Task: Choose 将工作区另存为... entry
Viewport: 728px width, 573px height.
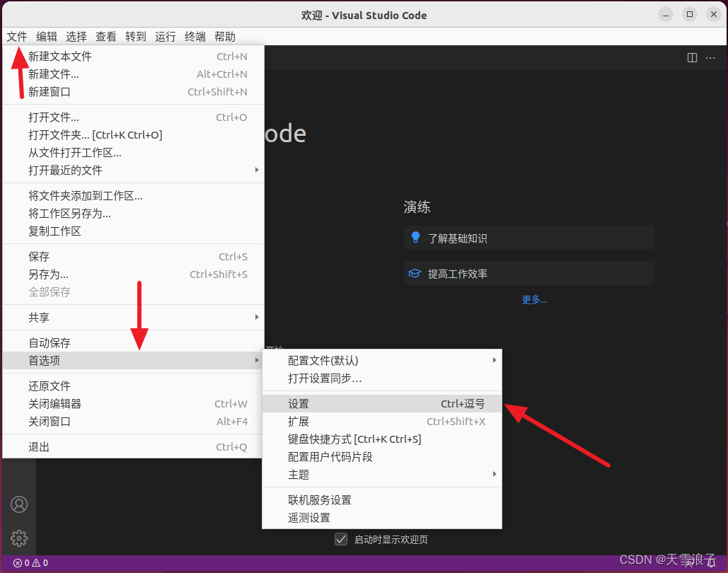Action: (133, 214)
